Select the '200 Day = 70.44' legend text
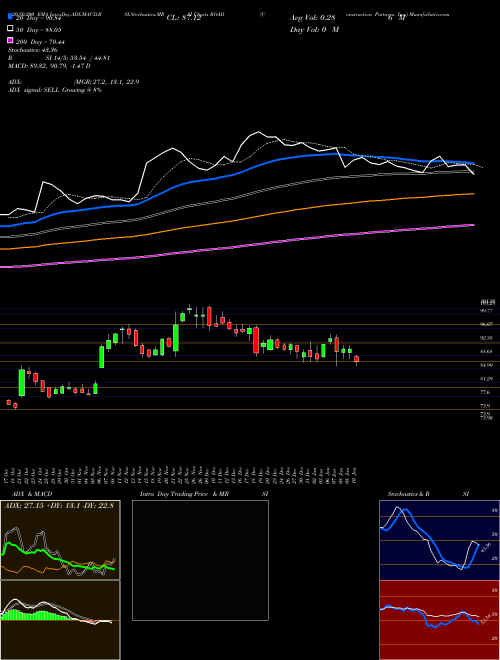The height and width of the screenshot is (660, 500). 41,42
